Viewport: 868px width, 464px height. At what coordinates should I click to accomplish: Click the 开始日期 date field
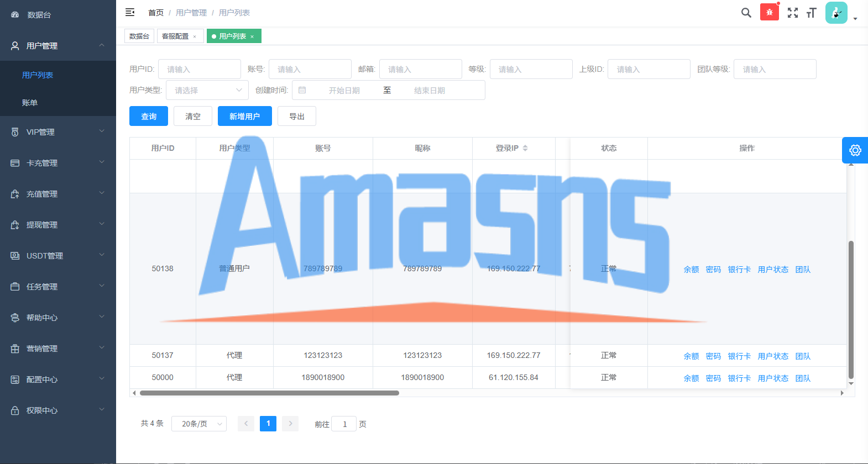pos(344,90)
